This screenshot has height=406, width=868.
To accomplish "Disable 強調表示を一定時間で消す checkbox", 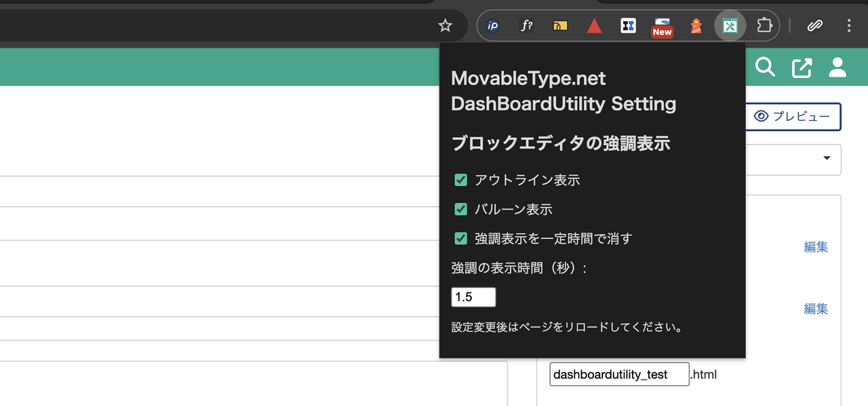I will [x=461, y=238].
